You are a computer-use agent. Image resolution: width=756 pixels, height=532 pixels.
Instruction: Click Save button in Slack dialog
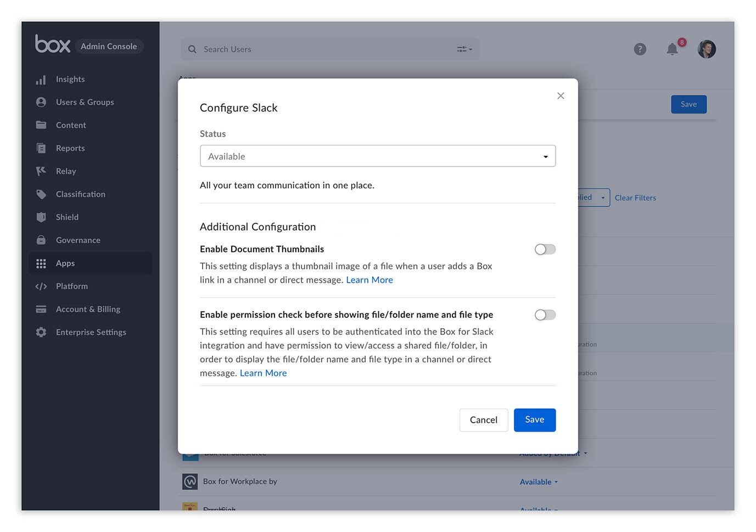(x=535, y=420)
